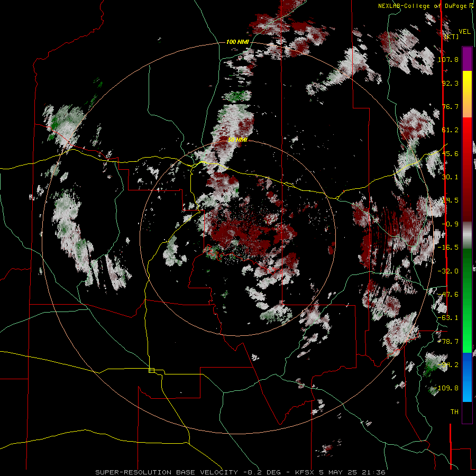Click the 30.1 velocity scale value
This screenshot has width=476, height=476.
click(x=450, y=177)
